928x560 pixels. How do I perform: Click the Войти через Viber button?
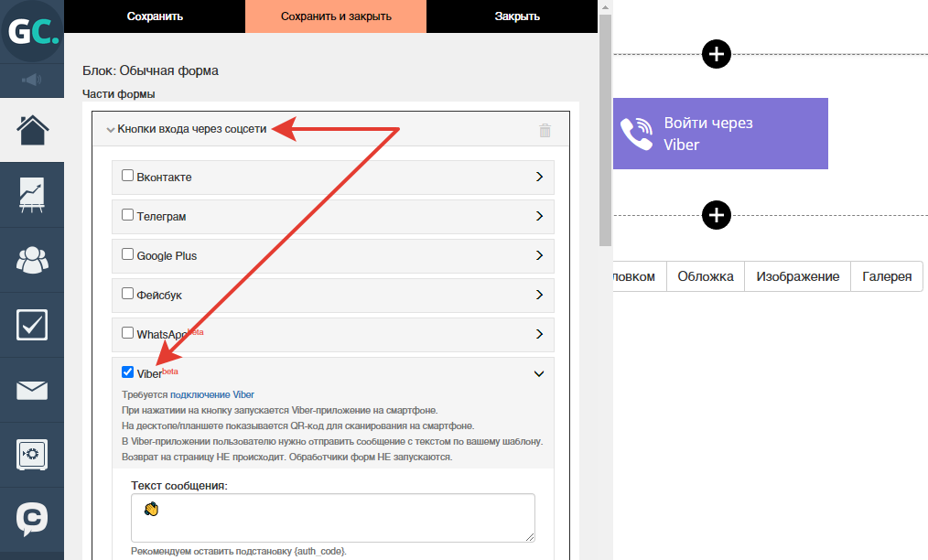[720, 134]
